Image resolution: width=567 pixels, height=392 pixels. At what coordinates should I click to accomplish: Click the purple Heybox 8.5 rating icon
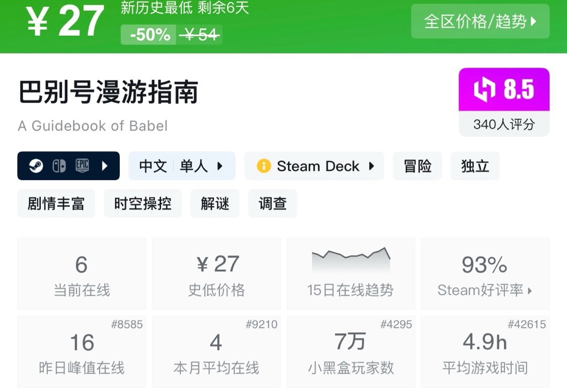coord(504,89)
